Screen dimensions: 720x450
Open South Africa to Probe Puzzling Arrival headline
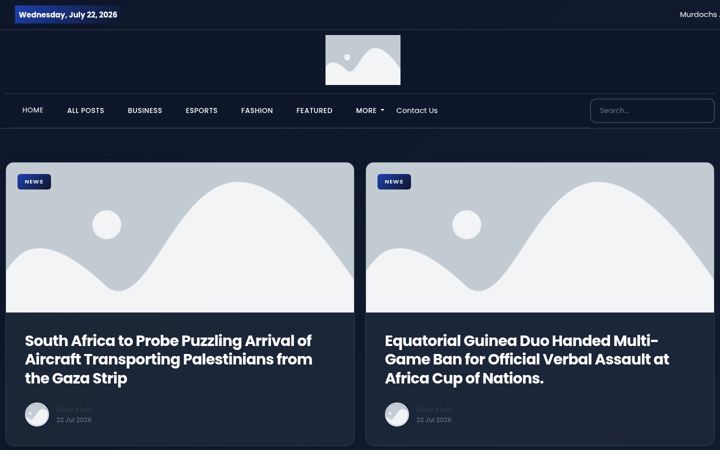point(169,360)
